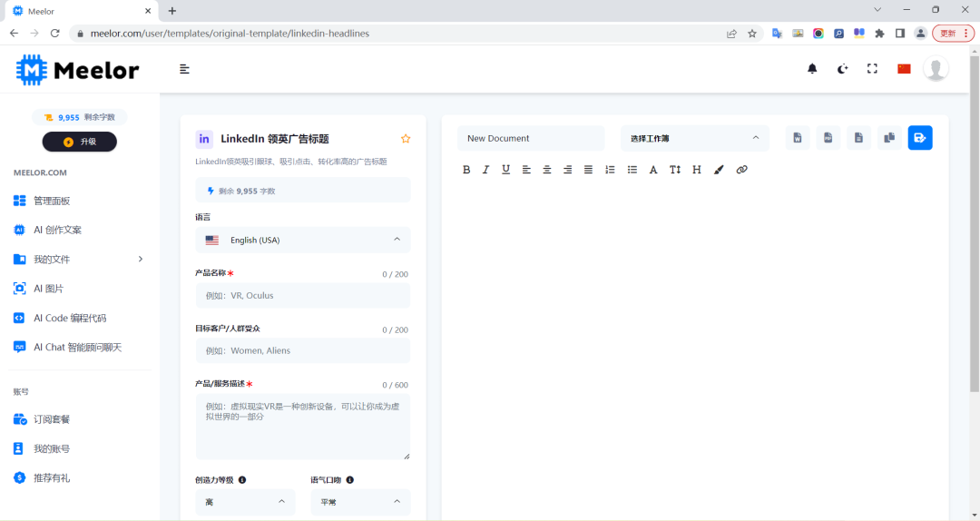Image resolution: width=980 pixels, height=521 pixels.
Task: Select the highlighter brush tool
Action: (719, 170)
